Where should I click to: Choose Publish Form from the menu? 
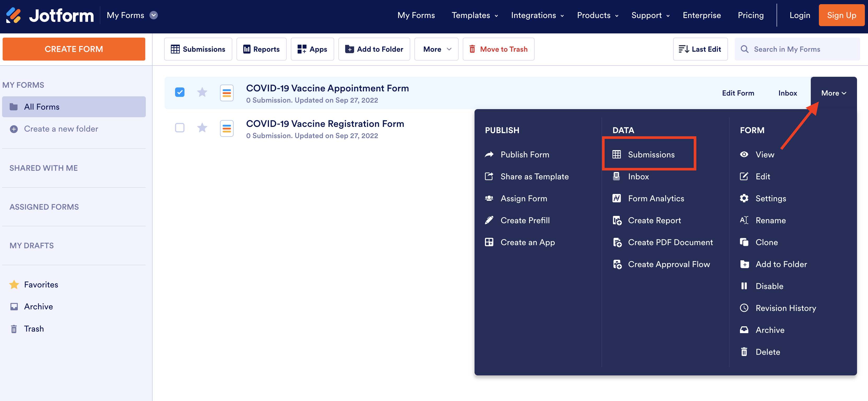pos(524,155)
